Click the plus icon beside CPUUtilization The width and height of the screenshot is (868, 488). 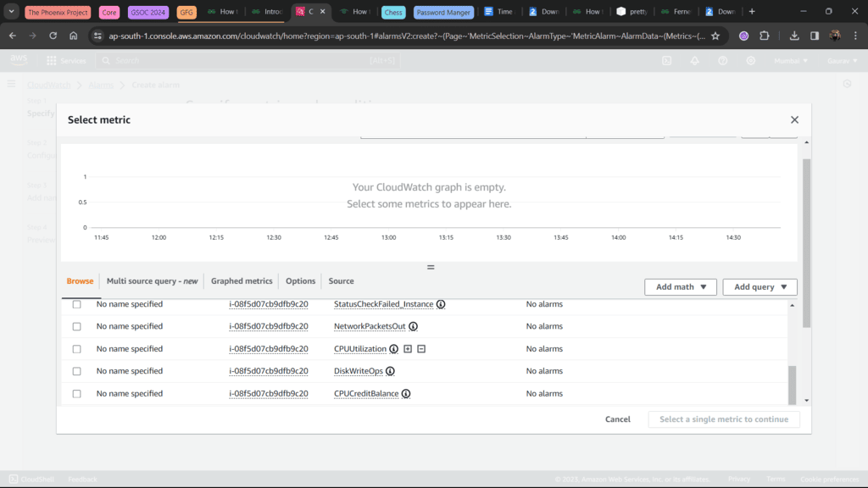point(408,349)
